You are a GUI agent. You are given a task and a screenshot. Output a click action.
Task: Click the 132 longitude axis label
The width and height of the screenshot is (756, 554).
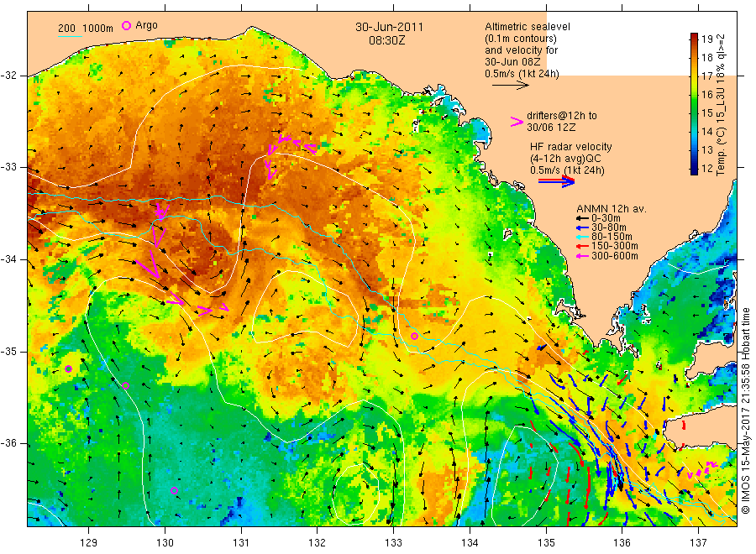tap(318, 543)
